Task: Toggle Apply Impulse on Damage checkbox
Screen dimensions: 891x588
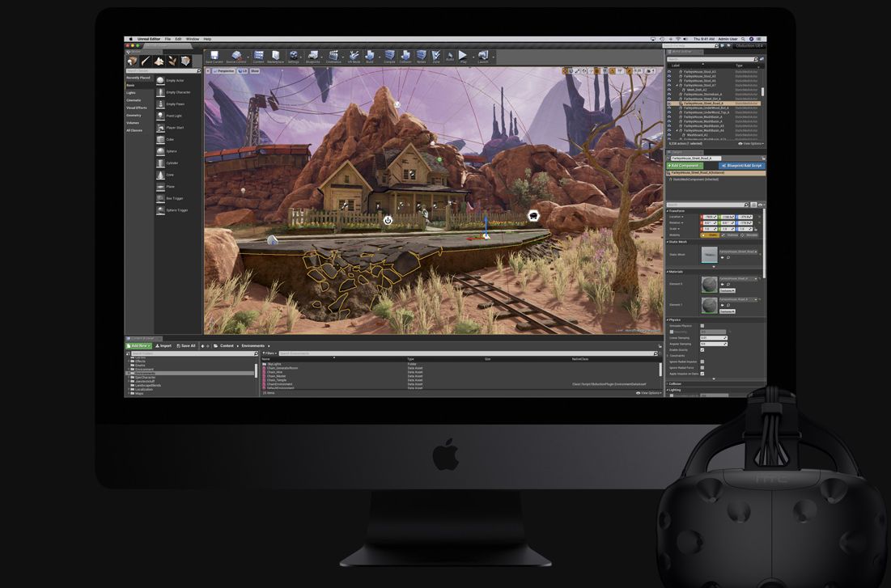Action: pyautogui.click(x=702, y=374)
